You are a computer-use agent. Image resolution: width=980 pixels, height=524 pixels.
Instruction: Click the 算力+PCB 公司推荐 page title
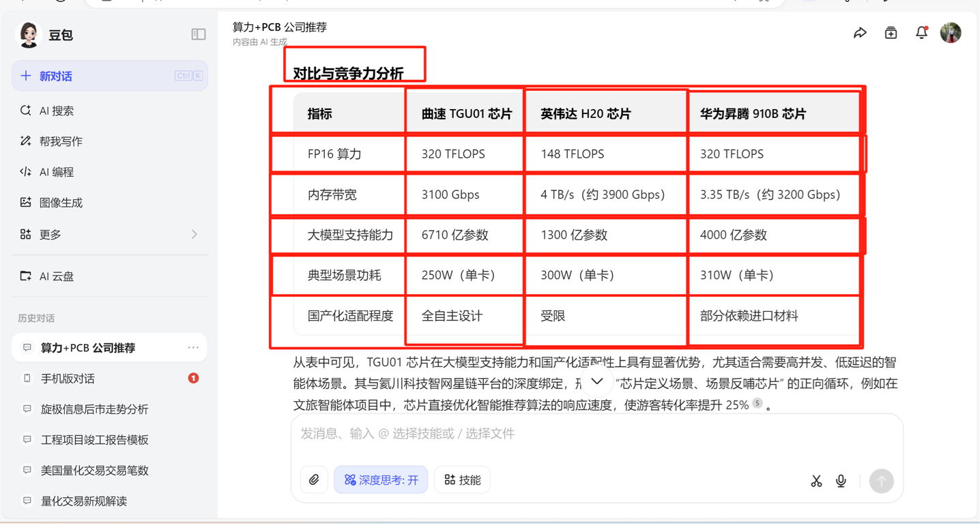pyautogui.click(x=280, y=27)
